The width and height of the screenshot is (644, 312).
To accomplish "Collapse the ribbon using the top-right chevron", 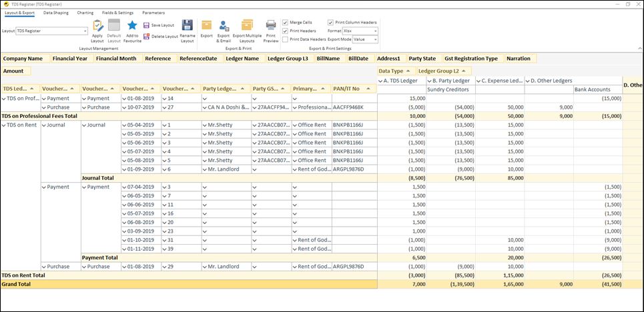I will 640,49.
